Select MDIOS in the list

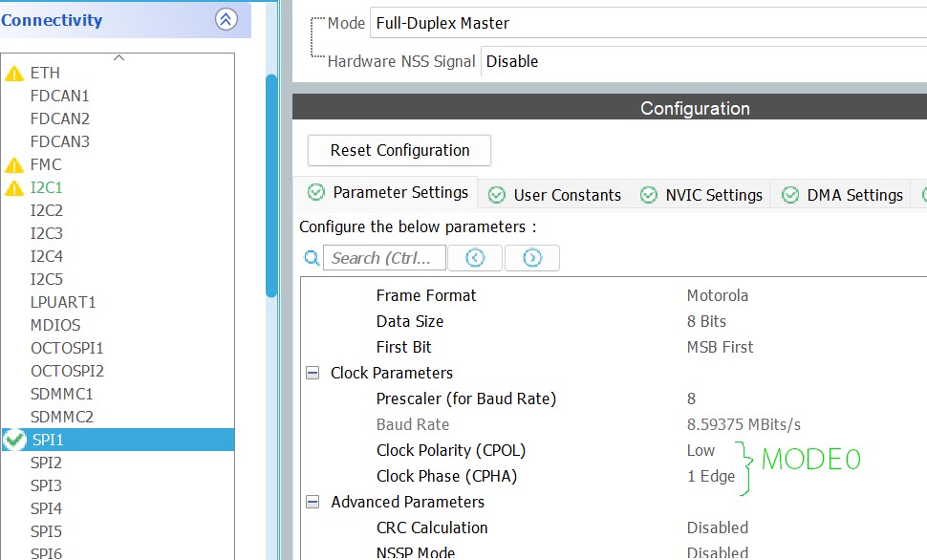coord(55,325)
